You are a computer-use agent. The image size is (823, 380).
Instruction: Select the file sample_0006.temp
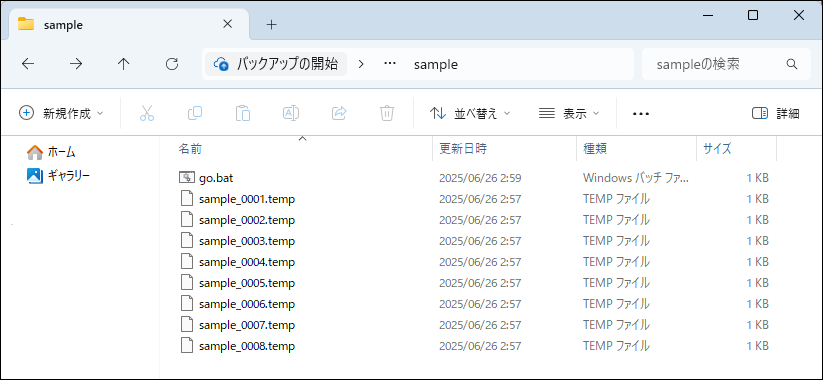point(247,304)
